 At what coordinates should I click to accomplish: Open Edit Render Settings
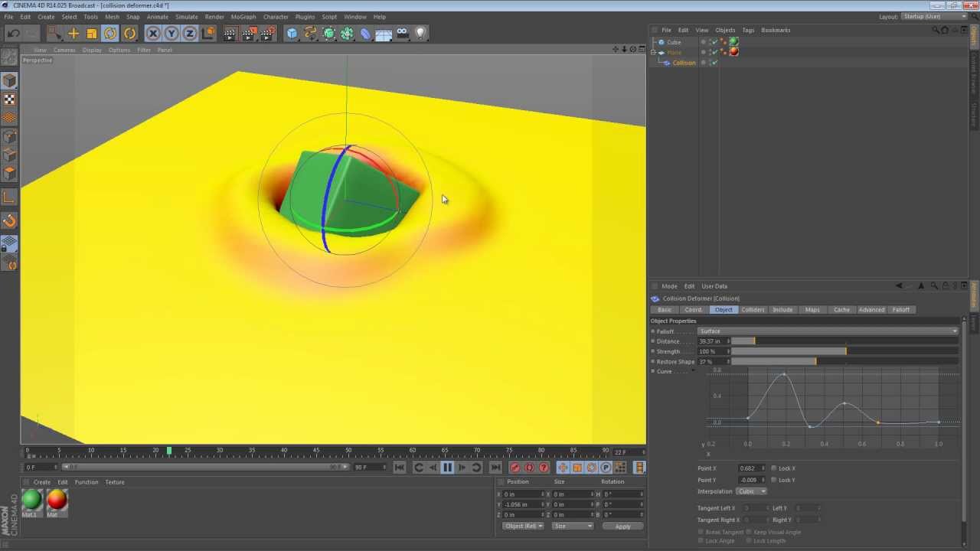268,33
